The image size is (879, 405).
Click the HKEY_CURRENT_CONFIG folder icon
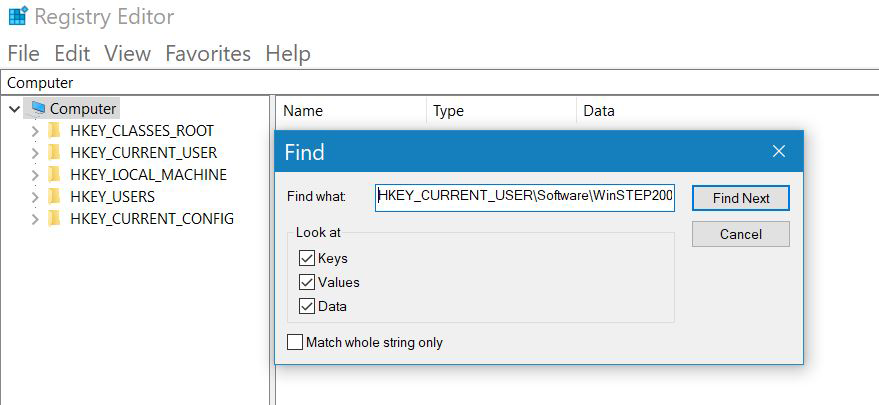pos(54,219)
